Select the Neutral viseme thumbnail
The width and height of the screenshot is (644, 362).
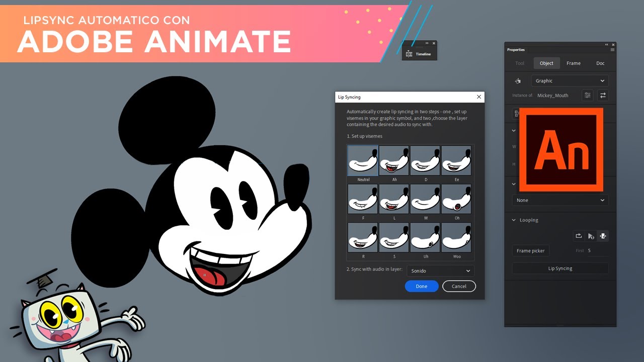(363, 161)
